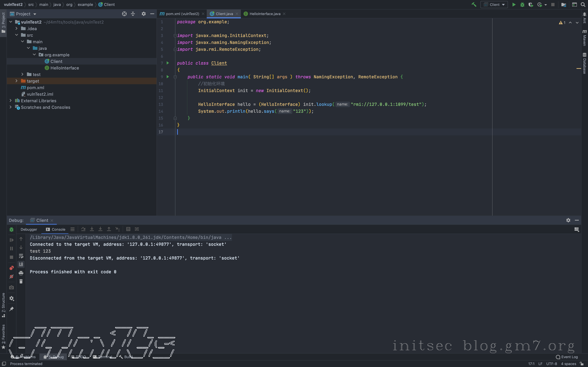Click the Clear All trash icon in console
This screenshot has height=367, width=588.
pyautogui.click(x=21, y=281)
